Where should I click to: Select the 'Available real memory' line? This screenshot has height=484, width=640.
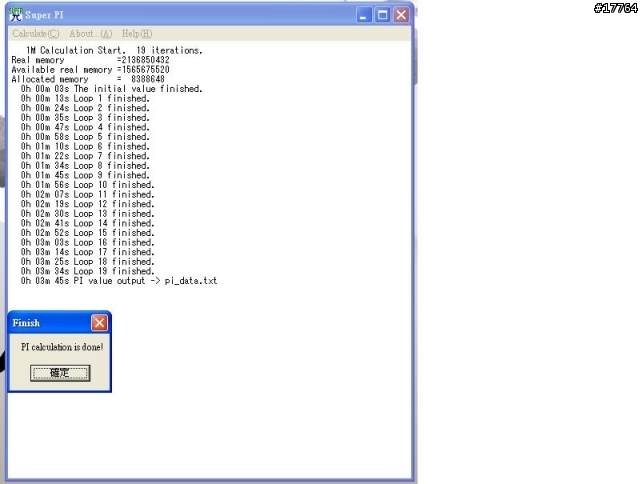[90, 70]
